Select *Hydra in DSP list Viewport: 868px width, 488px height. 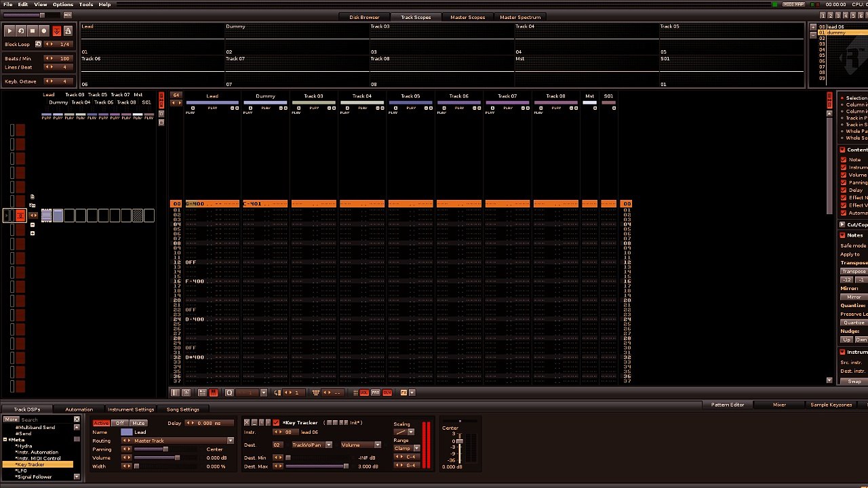click(x=24, y=446)
